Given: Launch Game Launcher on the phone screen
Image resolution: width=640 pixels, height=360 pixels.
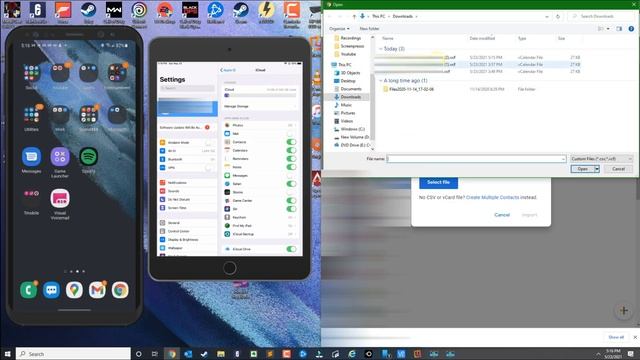Looking at the screenshot, I should click(x=60, y=157).
